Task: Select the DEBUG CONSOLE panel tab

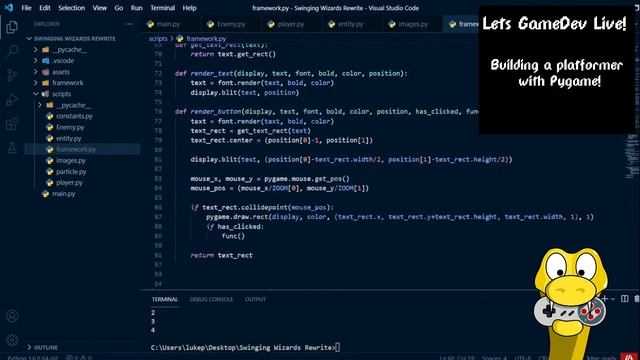Action: [211, 299]
